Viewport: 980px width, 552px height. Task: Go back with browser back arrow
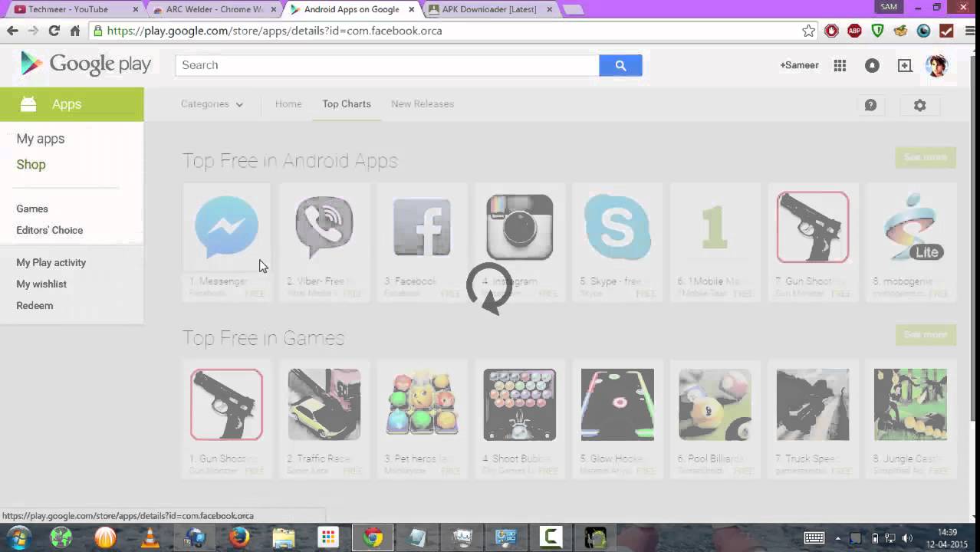click(x=12, y=31)
